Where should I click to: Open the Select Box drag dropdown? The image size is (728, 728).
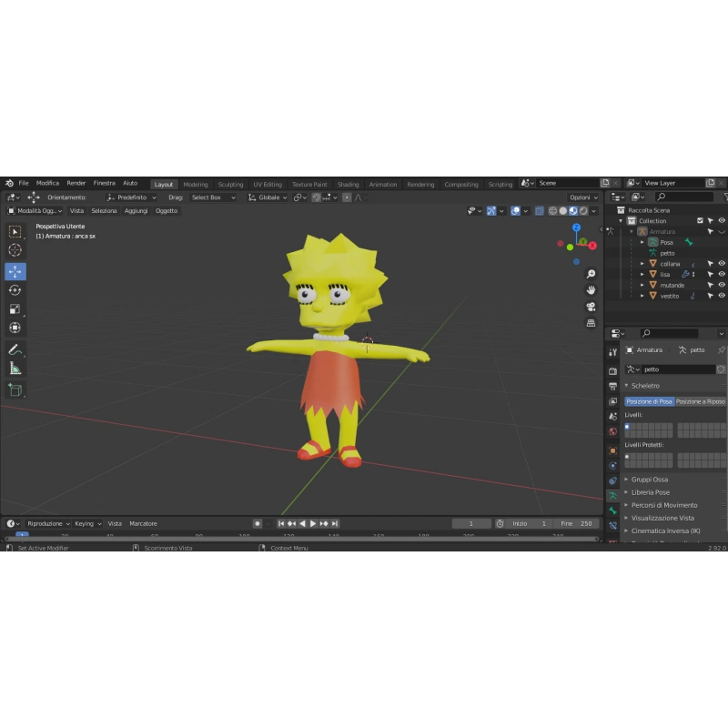coord(213,197)
